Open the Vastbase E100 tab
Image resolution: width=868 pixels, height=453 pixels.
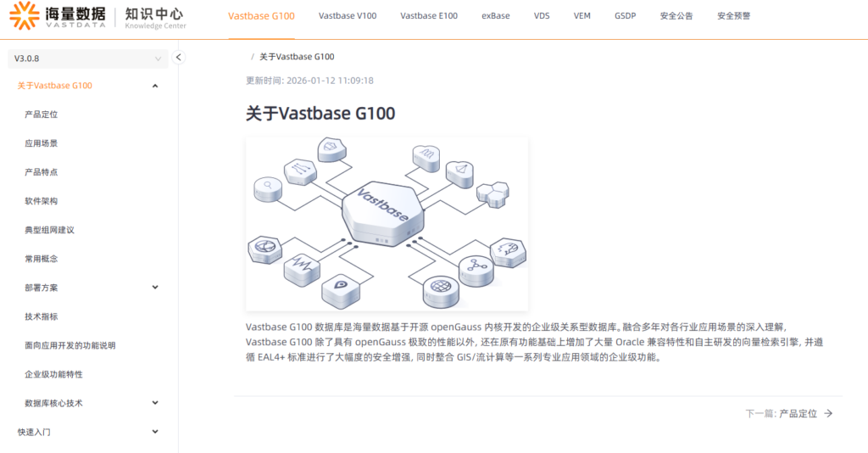pos(429,16)
